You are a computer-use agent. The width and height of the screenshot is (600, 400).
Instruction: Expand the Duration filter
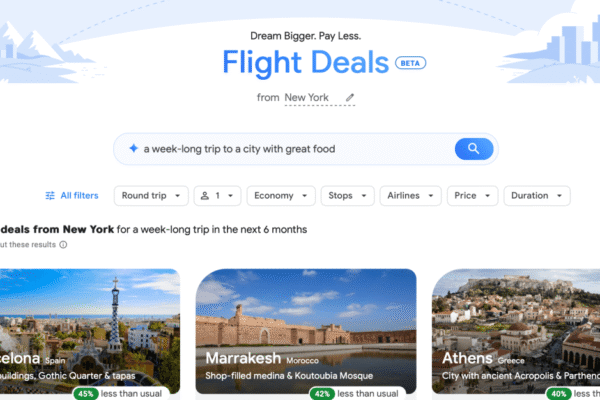click(537, 196)
